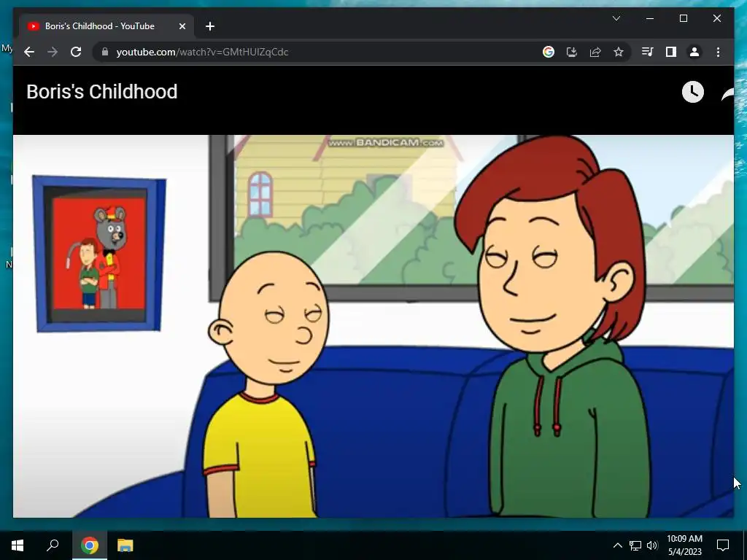Click the Google icon in address bar
The image size is (747, 560).
coord(549,52)
